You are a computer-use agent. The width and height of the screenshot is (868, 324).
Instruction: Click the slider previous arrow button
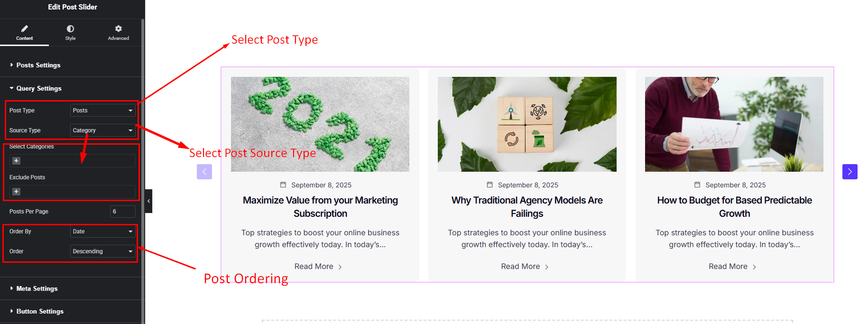click(204, 172)
